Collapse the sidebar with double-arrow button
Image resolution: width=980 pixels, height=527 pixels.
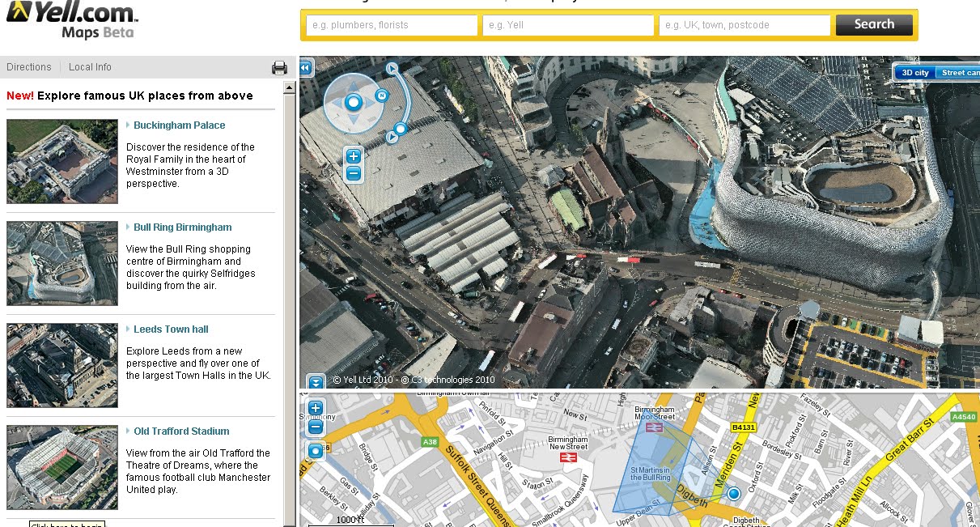click(306, 69)
